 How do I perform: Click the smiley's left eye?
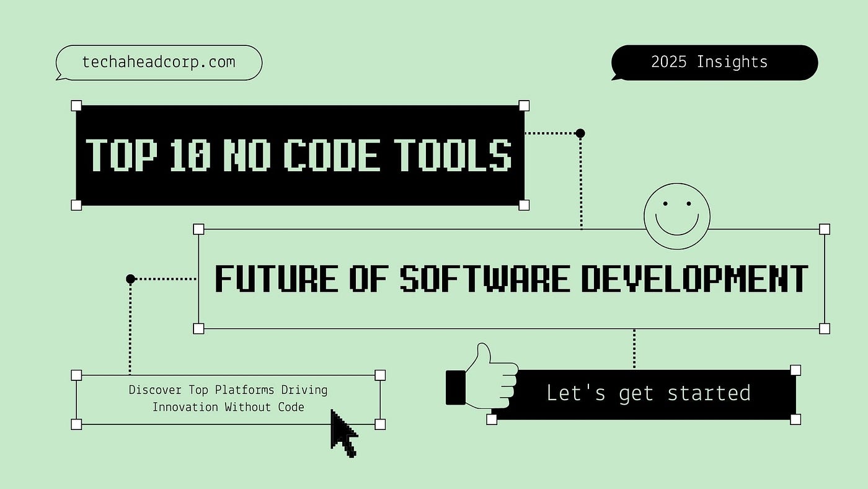666,203
